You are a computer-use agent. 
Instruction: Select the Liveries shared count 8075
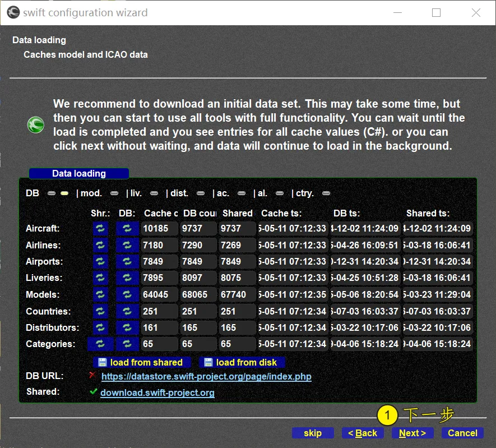point(237,278)
